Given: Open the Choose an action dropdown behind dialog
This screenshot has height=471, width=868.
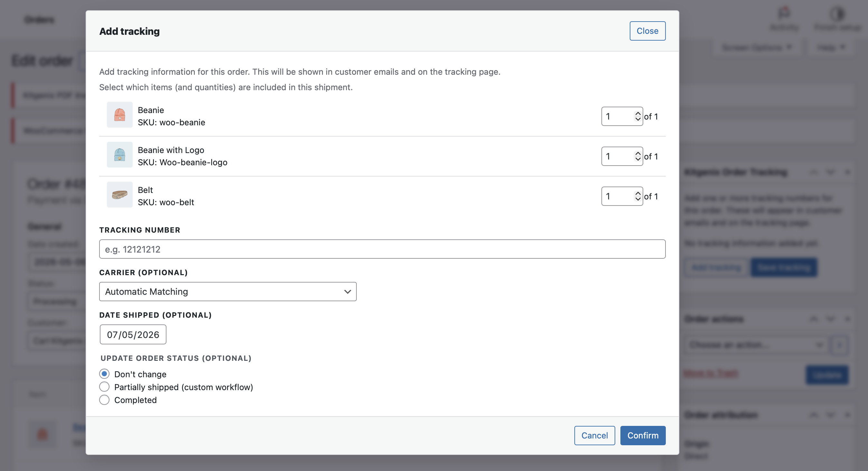Looking at the screenshot, I should coord(756,345).
